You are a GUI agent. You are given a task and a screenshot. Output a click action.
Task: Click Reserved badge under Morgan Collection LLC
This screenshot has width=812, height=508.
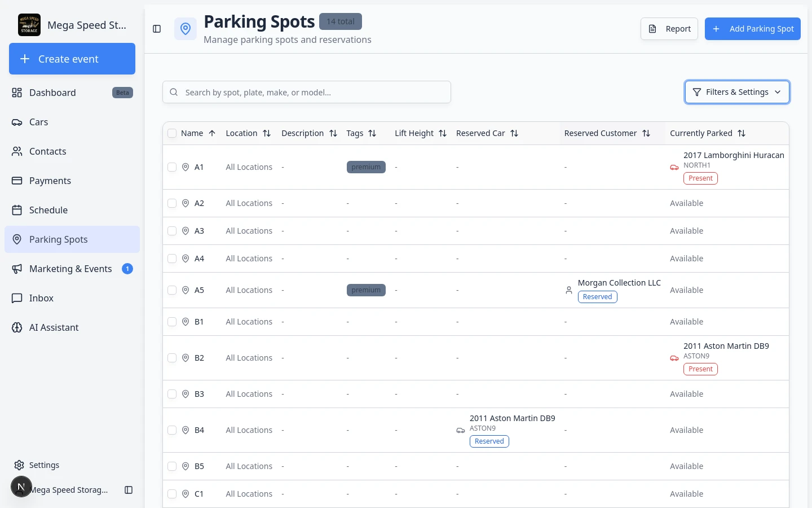[x=597, y=297]
